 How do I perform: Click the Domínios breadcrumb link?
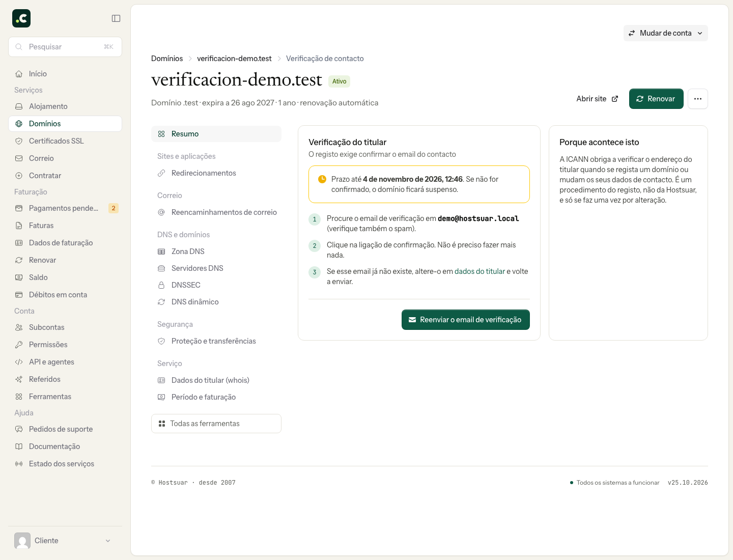(167, 59)
